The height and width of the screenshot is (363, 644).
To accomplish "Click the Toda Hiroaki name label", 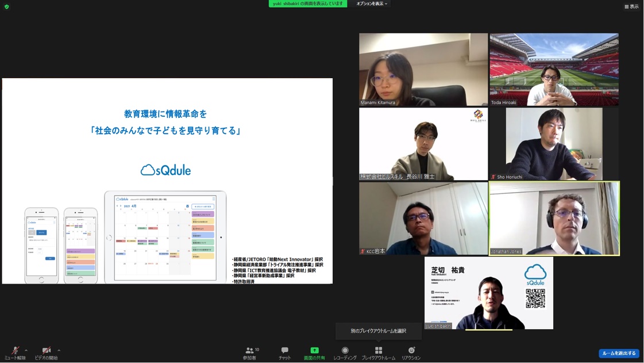I will pos(503,103).
